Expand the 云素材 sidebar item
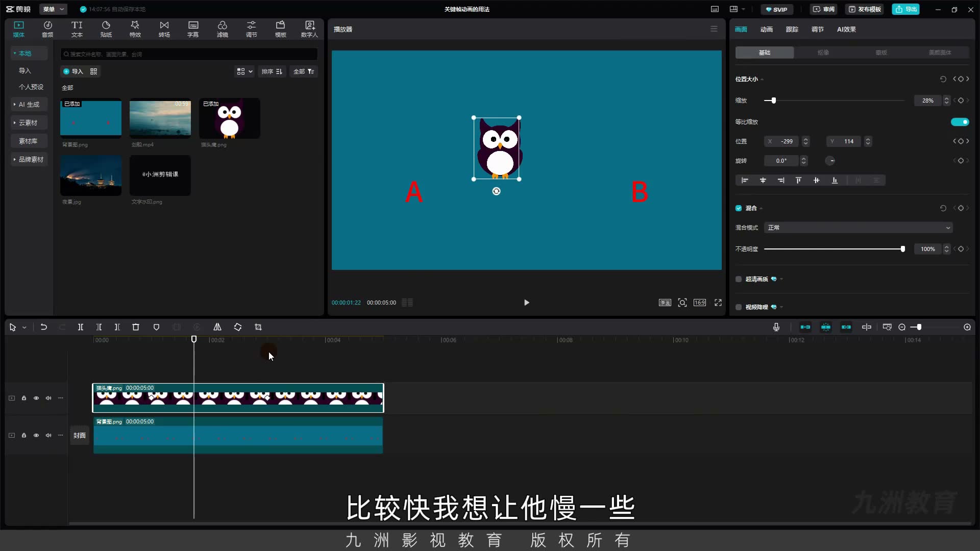980x551 pixels. click(x=29, y=123)
